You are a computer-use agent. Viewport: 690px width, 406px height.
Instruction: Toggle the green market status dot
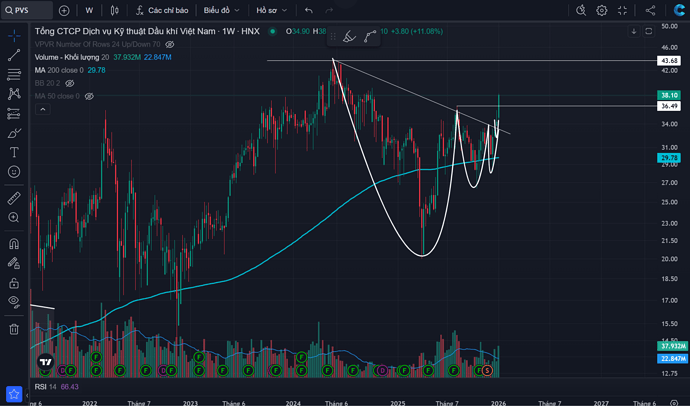point(272,31)
